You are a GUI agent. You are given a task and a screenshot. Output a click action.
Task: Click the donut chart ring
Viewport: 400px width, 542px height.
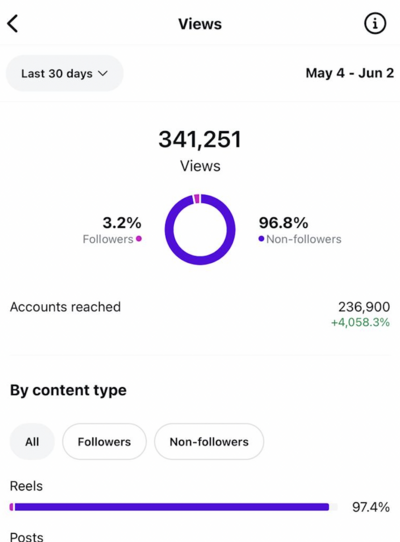[x=200, y=230]
